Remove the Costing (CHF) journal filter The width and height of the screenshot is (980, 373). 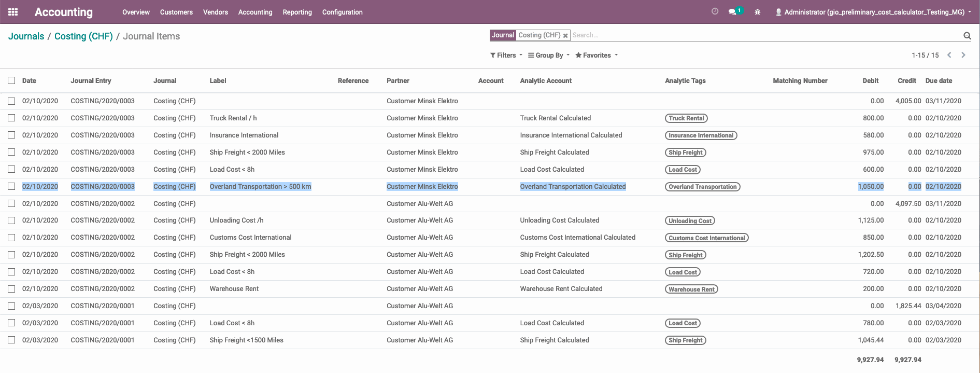565,36
